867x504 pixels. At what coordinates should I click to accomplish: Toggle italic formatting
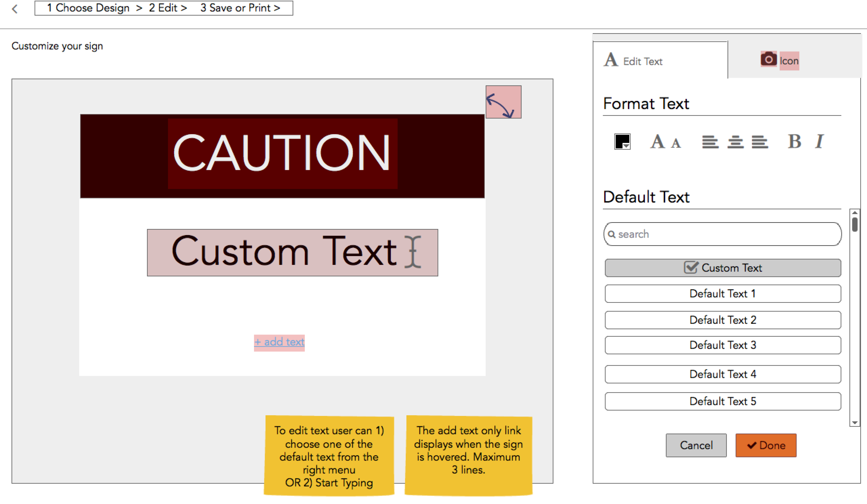coord(819,141)
